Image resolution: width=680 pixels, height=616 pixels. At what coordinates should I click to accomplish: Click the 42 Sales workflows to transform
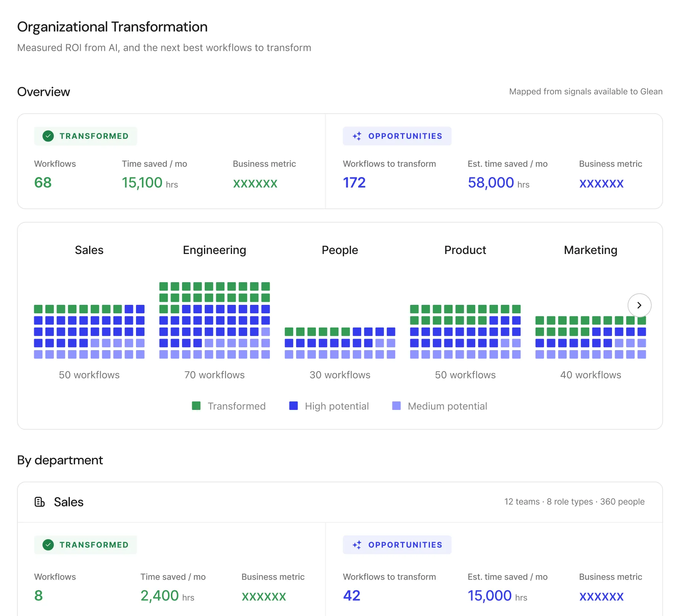[352, 596]
